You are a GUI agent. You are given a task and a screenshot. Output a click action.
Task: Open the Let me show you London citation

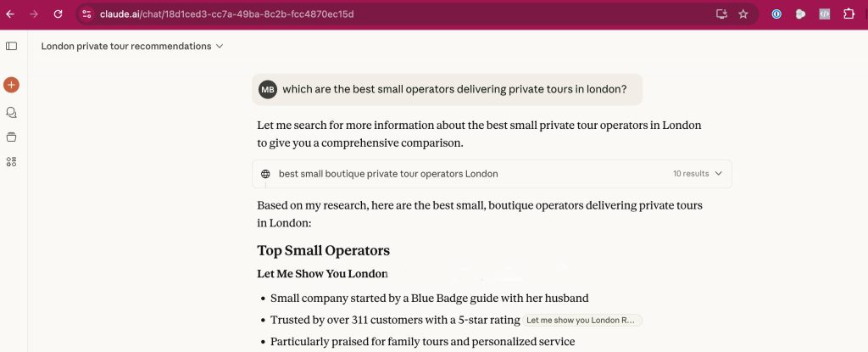point(581,321)
